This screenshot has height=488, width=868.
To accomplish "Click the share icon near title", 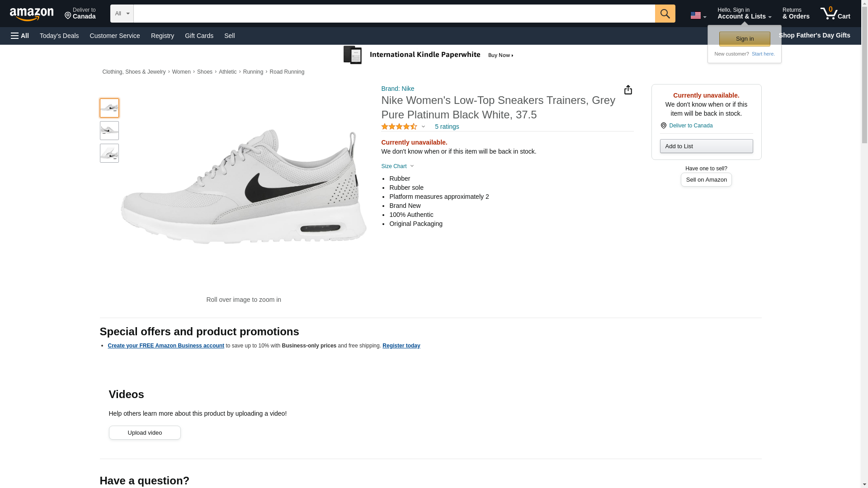I will [628, 90].
